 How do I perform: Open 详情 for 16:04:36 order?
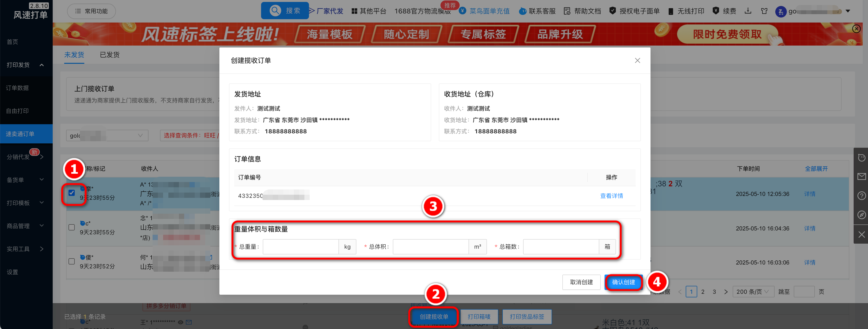(810, 228)
